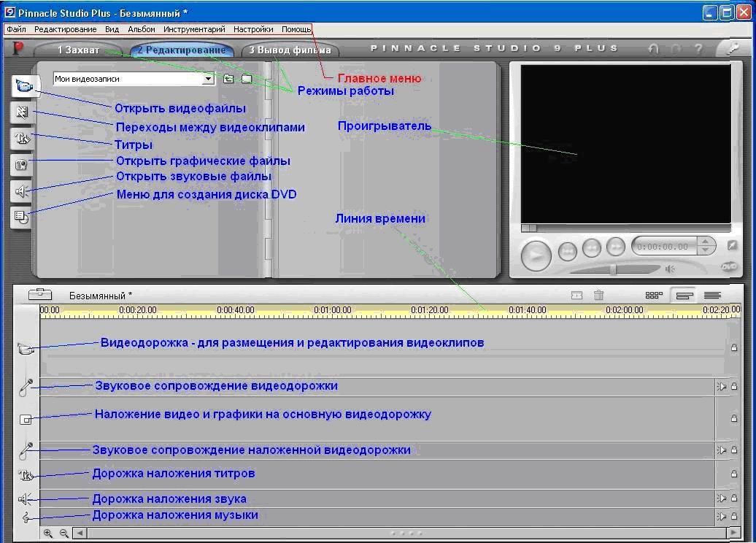Lock the main video track
The height and width of the screenshot is (543, 756).
(x=734, y=347)
